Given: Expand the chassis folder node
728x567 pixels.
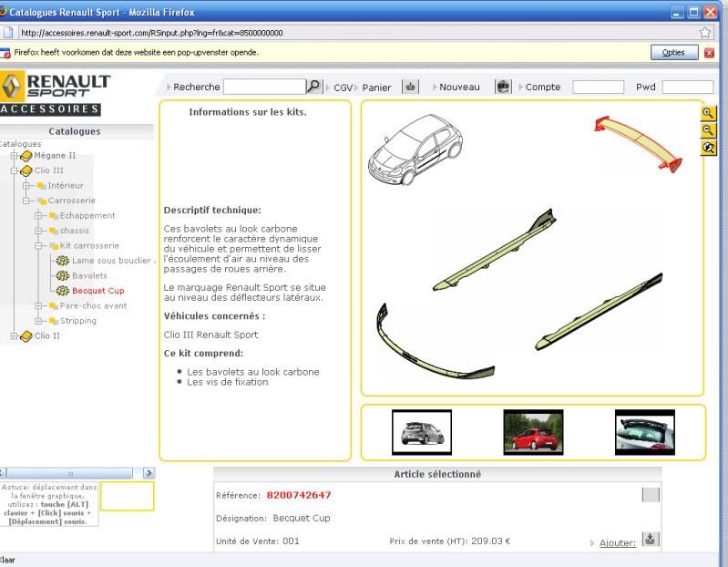Looking at the screenshot, I should [38, 231].
